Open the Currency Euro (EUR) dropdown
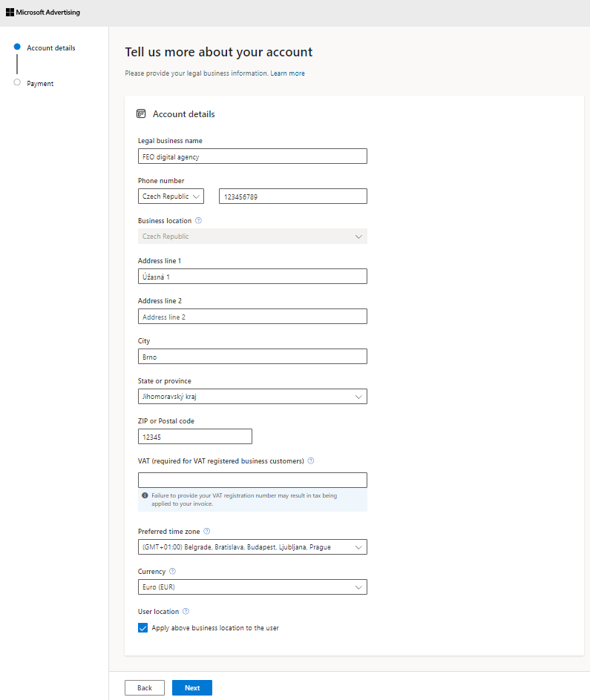Screen dimensions: 590x700 252,587
